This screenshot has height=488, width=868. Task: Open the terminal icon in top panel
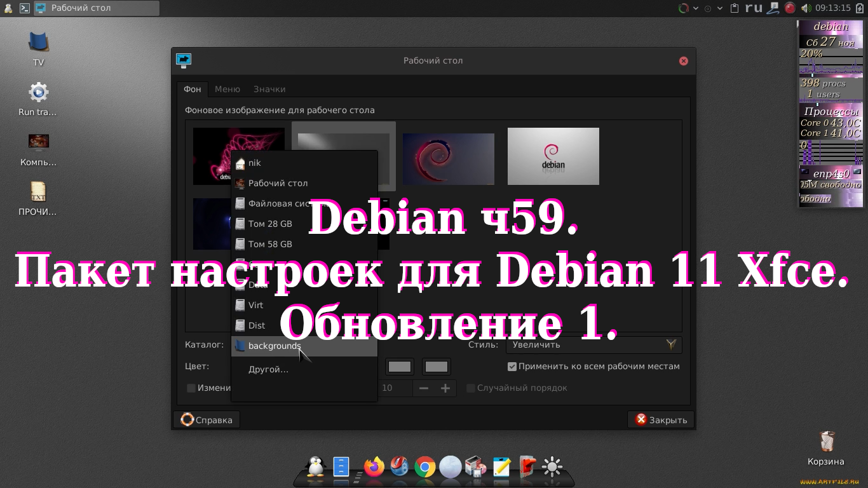(25, 8)
